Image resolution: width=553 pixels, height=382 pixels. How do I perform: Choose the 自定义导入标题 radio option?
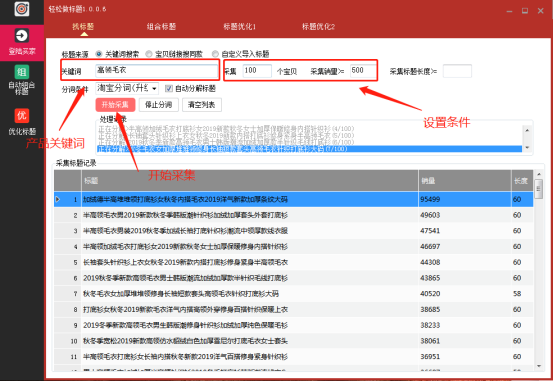pyautogui.click(x=215, y=54)
